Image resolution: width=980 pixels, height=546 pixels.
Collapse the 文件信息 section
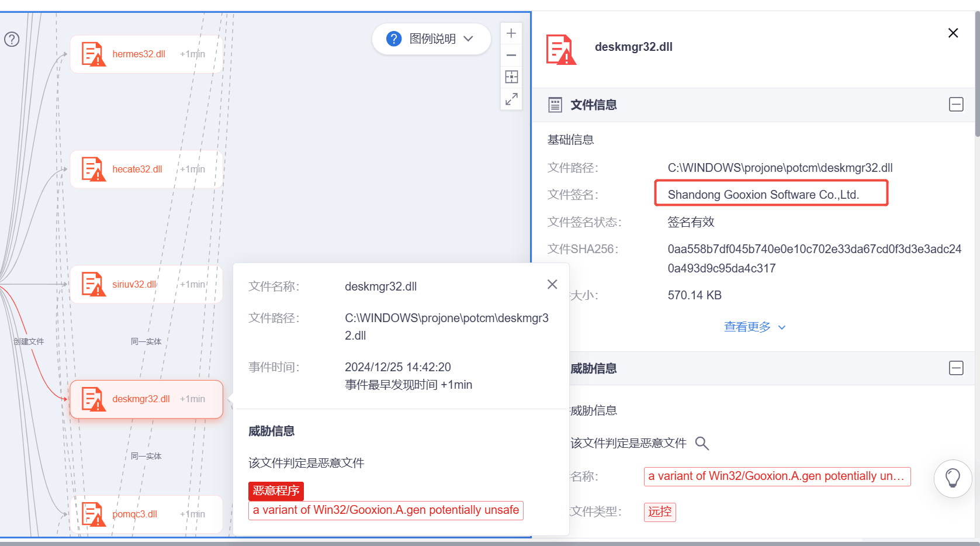pyautogui.click(x=957, y=104)
